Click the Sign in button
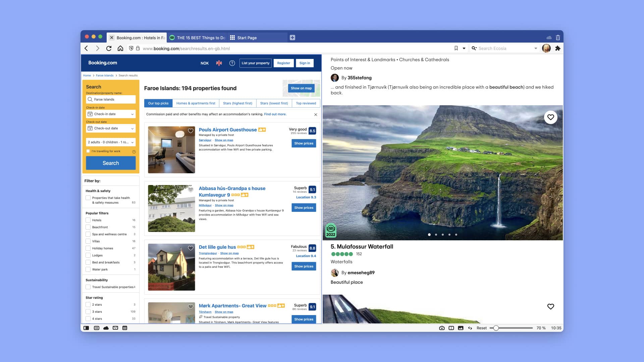Screen dimensions: 644x362 (x=305, y=63)
